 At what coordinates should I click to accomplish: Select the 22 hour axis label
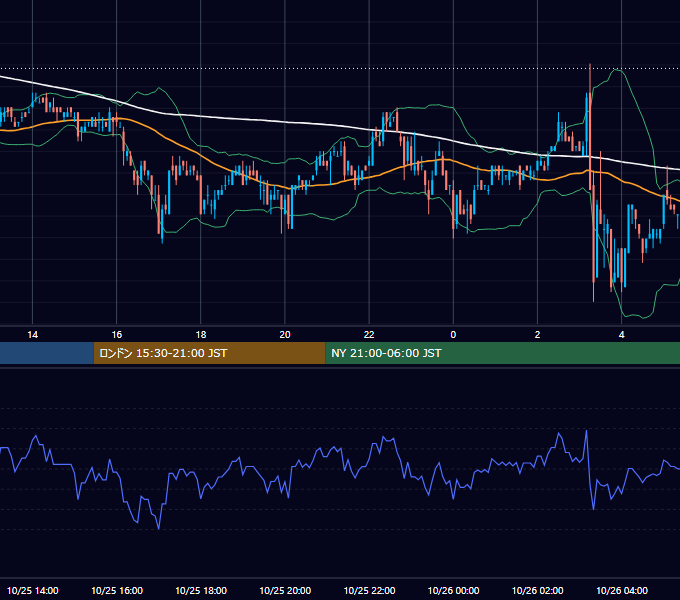(x=369, y=335)
